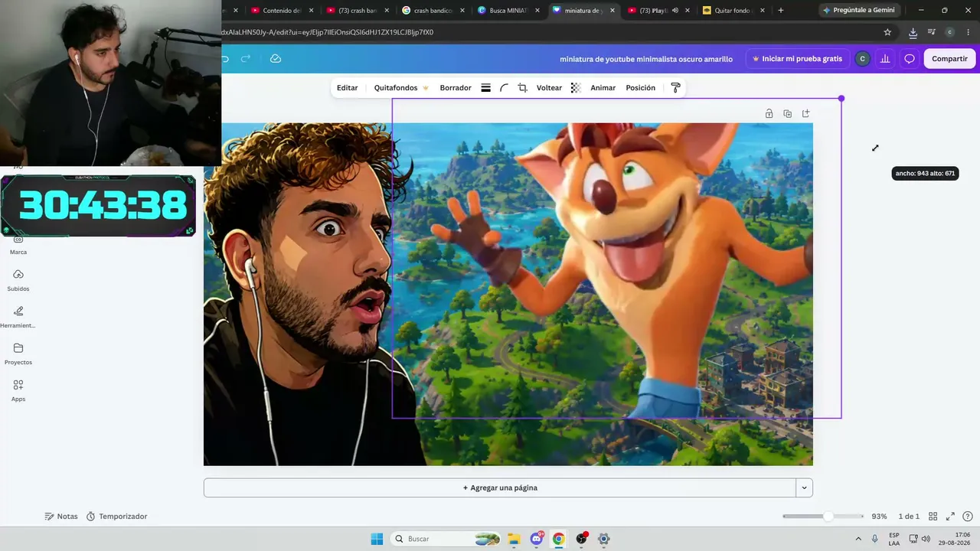Open the Windows Start menu
Screen dimensions: 980x551
click(x=377, y=539)
